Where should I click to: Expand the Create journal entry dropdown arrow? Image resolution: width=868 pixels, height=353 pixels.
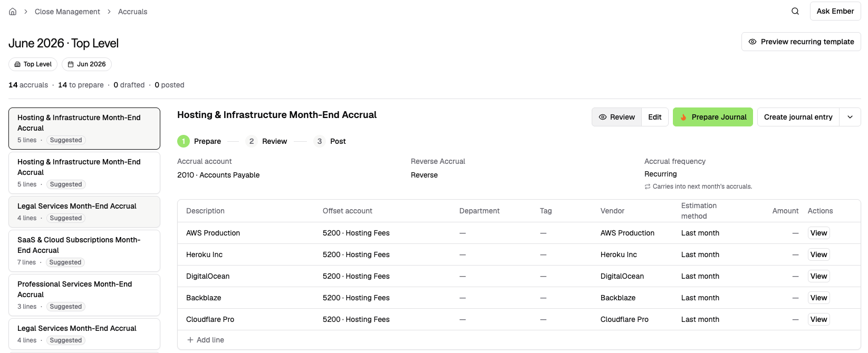pyautogui.click(x=850, y=117)
